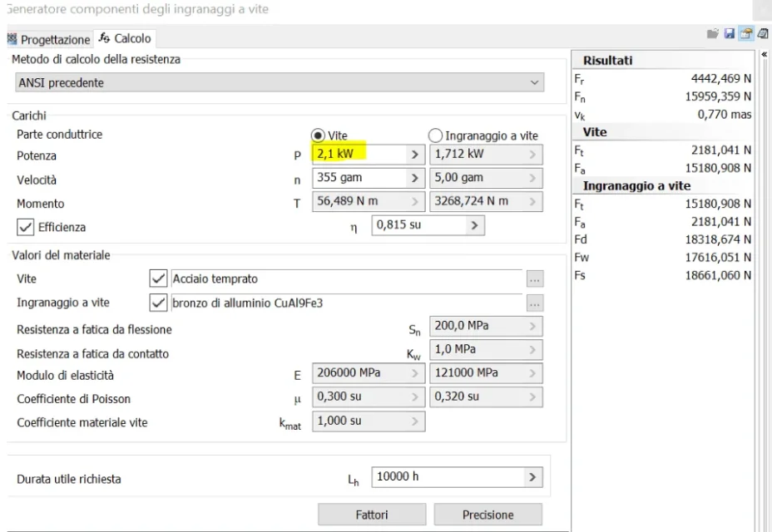Collapse the Risultati panel with double chevron
The width and height of the screenshot is (772, 532).
pyautogui.click(x=765, y=54)
